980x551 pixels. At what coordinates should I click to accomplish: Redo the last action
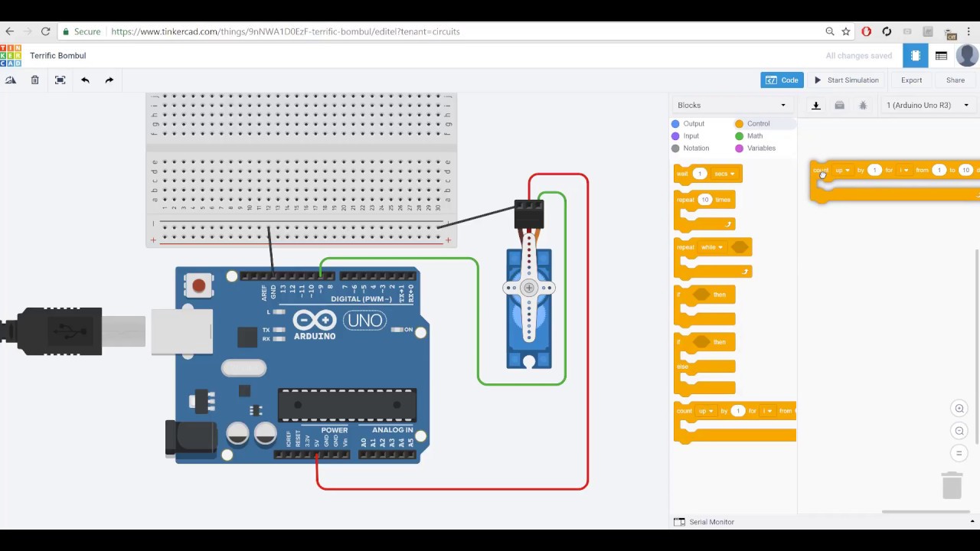pyautogui.click(x=109, y=80)
